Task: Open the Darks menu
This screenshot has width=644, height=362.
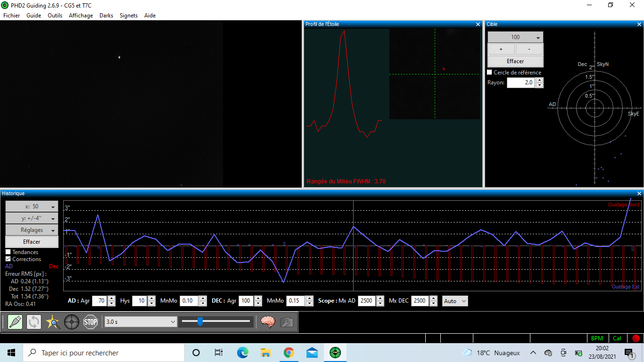Action: (x=107, y=16)
